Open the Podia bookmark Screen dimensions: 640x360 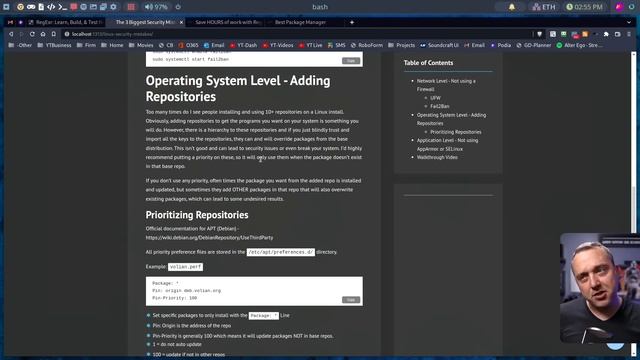click(x=501, y=45)
